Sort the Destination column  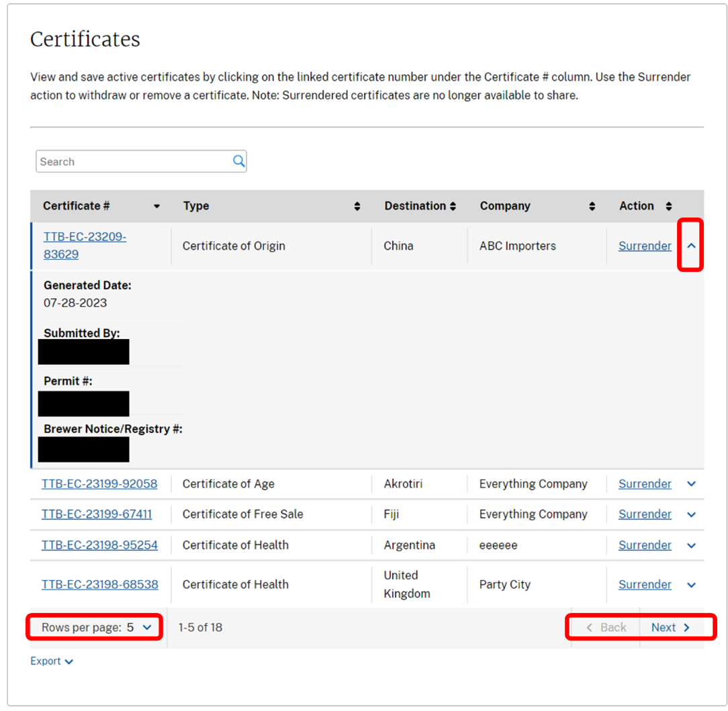pyautogui.click(x=453, y=206)
